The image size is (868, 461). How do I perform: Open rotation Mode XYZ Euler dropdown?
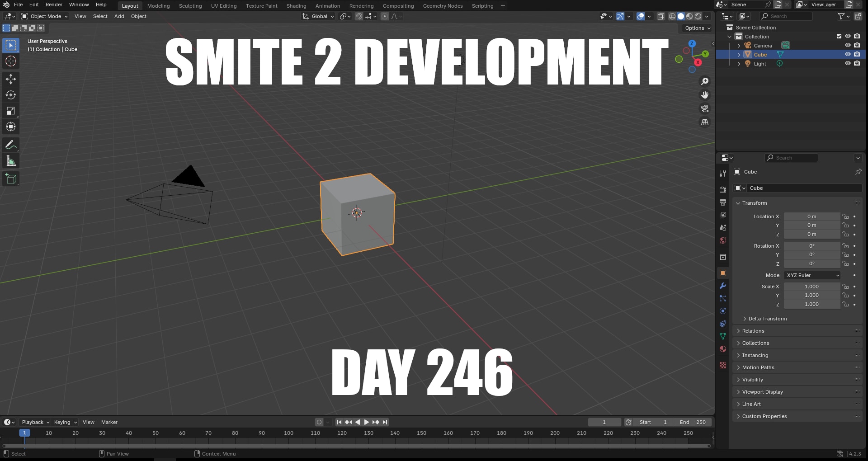coord(812,275)
